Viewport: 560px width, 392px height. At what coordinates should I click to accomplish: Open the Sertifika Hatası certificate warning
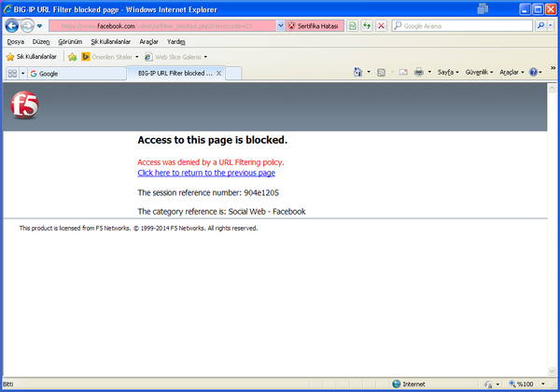(x=315, y=26)
